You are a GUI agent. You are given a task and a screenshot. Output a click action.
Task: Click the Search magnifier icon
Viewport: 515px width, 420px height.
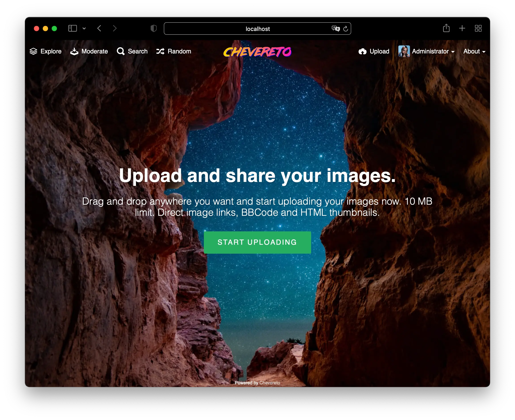pyautogui.click(x=121, y=51)
